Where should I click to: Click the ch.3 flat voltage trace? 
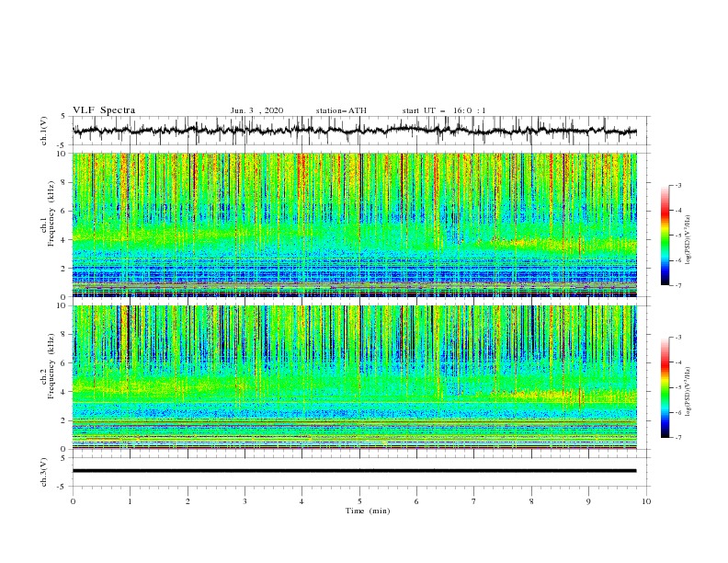click(x=354, y=471)
